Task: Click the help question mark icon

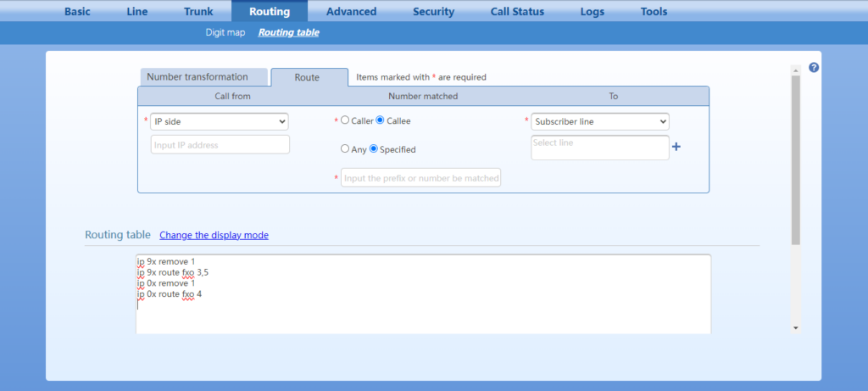Action: point(814,68)
